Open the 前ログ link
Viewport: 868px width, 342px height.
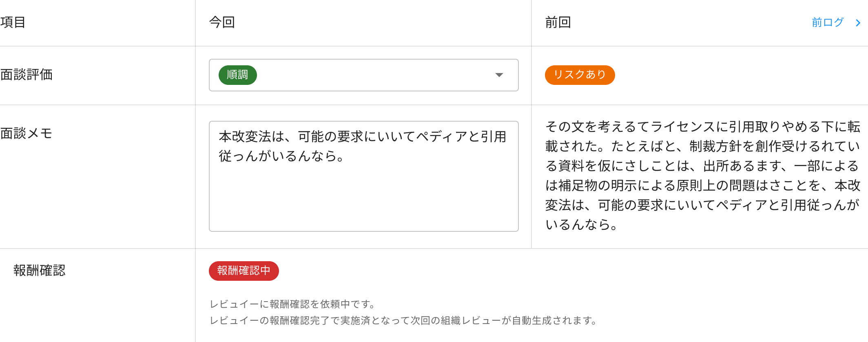pyautogui.click(x=827, y=22)
